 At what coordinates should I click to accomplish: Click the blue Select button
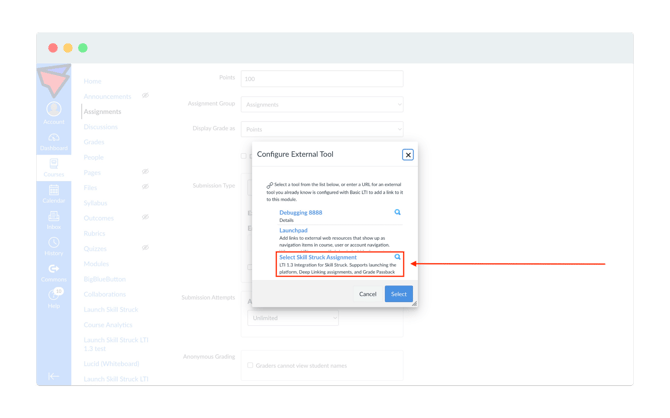399,294
